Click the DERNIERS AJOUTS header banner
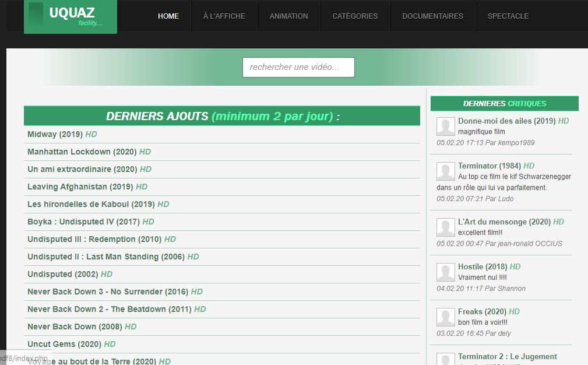This screenshot has width=588, height=365. click(x=222, y=116)
